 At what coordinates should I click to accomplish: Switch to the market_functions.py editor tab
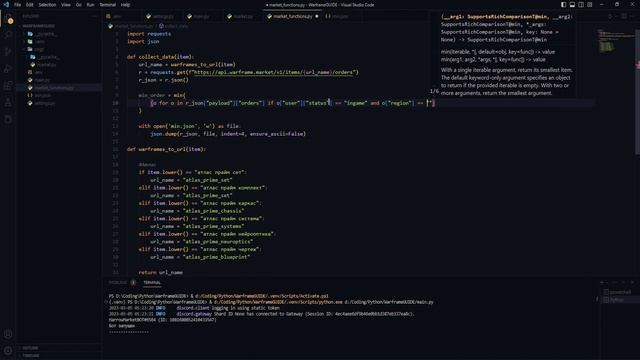pyautogui.click(x=292, y=16)
